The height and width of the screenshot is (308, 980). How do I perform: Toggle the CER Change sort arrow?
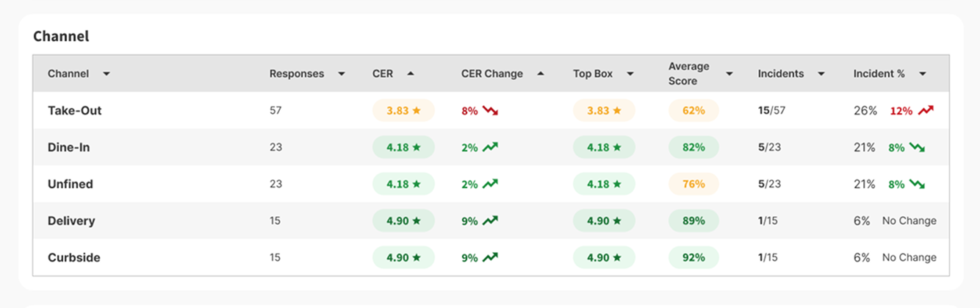(x=541, y=74)
